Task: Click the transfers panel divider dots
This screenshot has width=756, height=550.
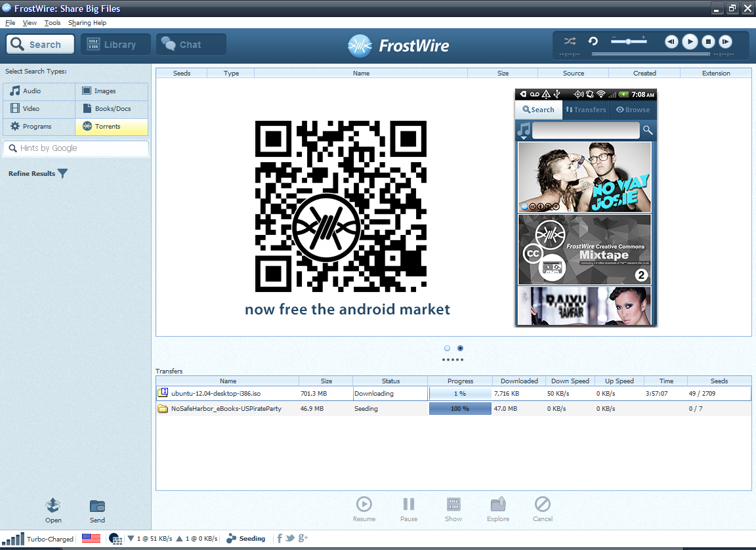Action: coord(453,360)
